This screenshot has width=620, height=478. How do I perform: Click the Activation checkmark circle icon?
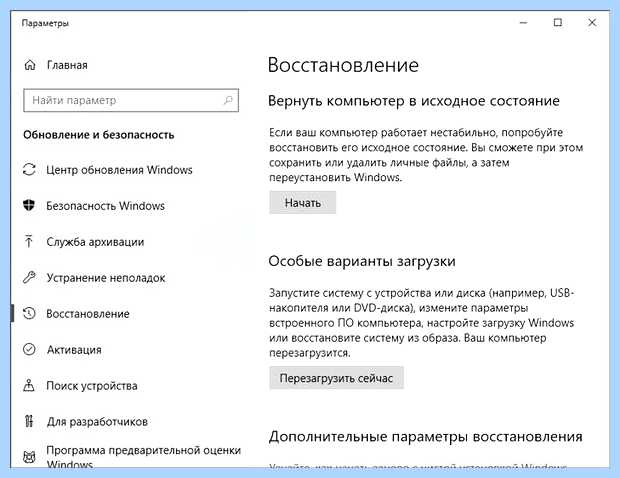29,349
